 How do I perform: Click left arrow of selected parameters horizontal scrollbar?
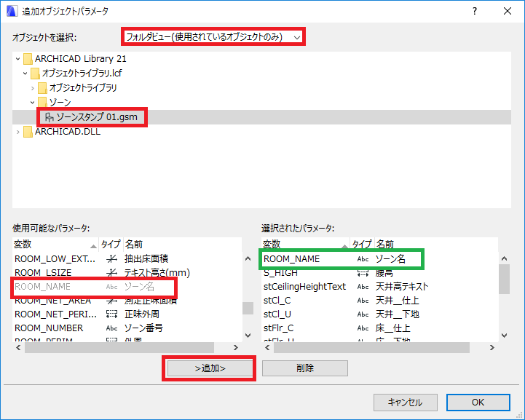coord(267,348)
